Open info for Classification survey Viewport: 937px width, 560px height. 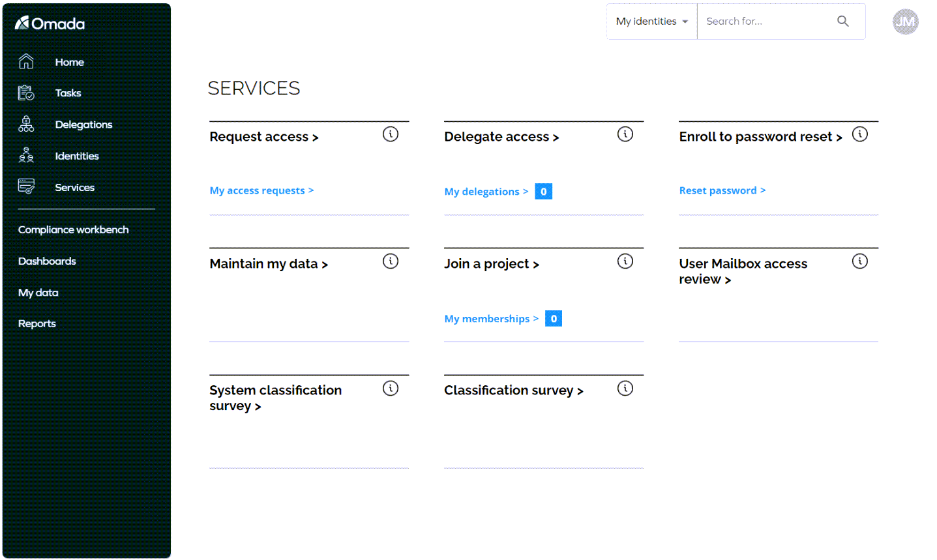[625, 389]
